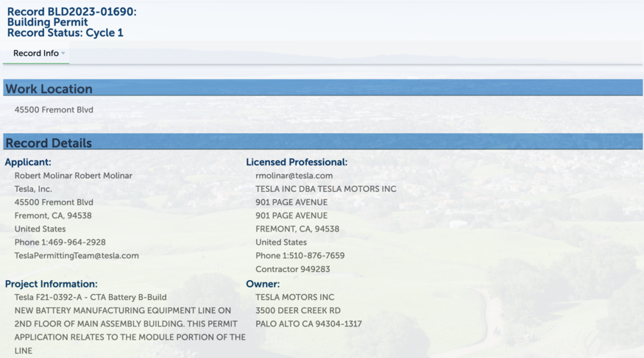Select applicant company Tesla, Inc.
The width and height of the screenshot is (644, 358).
pyautogui.click(x=33, y=189)
